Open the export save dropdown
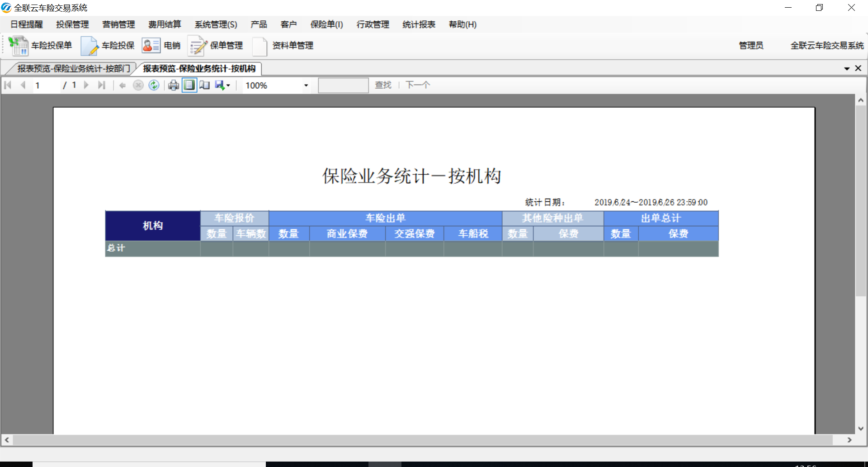This screenshot has width=868, height=467. 222,85
